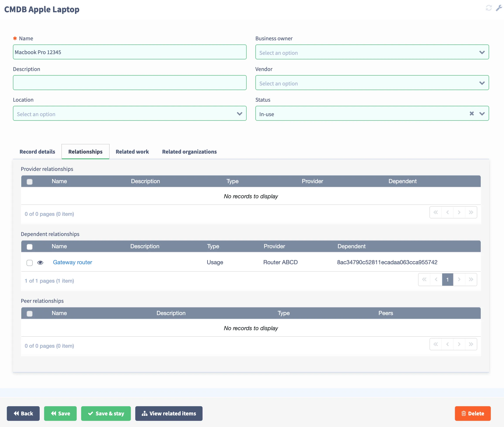Switch to the Record details tab
504x427 pixels.
click(x=37, y=152)
